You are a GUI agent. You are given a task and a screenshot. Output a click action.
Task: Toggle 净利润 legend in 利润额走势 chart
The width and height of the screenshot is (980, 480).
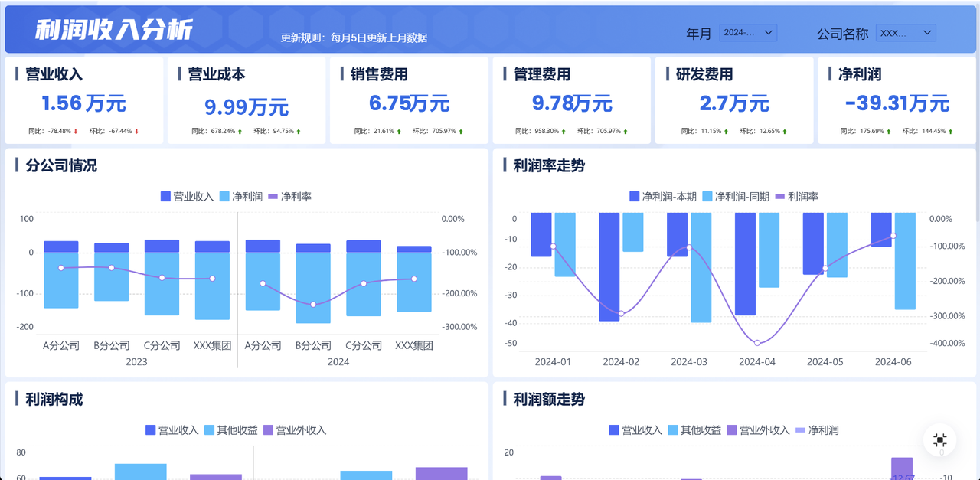817,430
